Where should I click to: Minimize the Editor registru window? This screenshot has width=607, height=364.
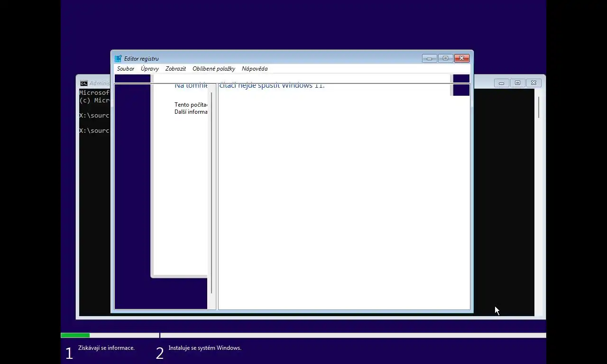pos(429,58)
